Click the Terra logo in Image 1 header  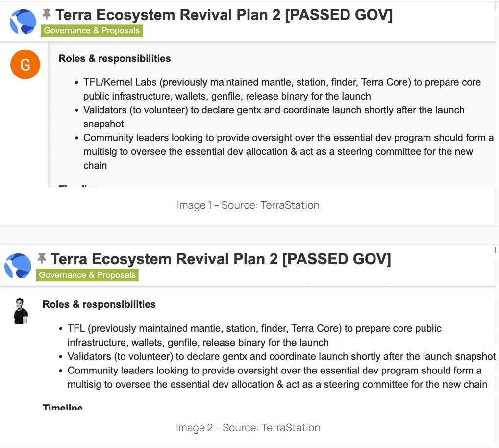coord(23,22)
